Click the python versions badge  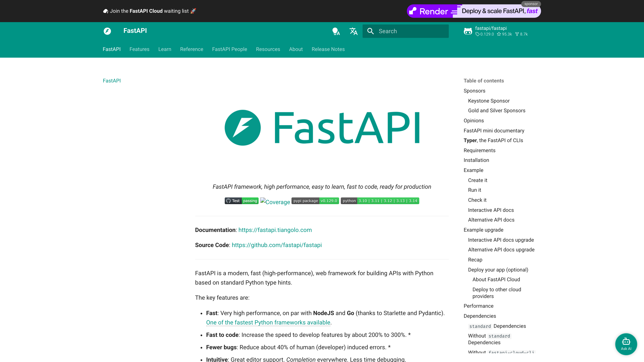[x=380, y=201]
